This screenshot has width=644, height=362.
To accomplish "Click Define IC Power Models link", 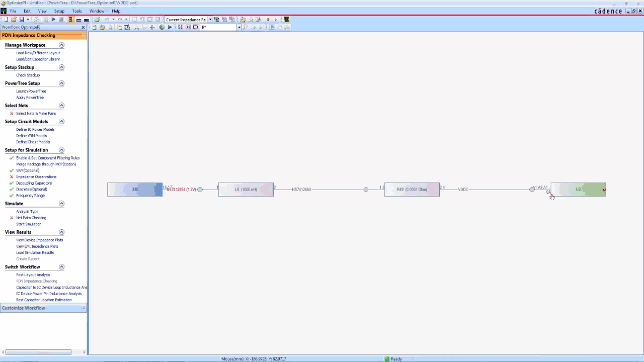I will (x=35, y=130).
